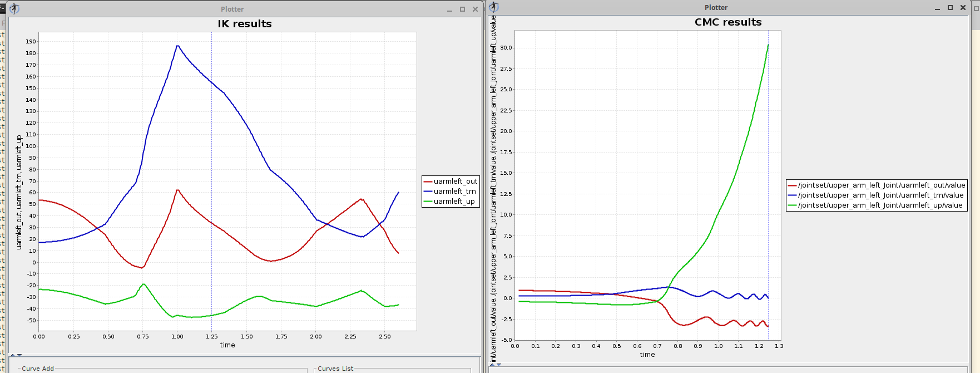
Task: Collapse chart pane with up arrow in IK Plotter
Action: click(x=13, y=355)
